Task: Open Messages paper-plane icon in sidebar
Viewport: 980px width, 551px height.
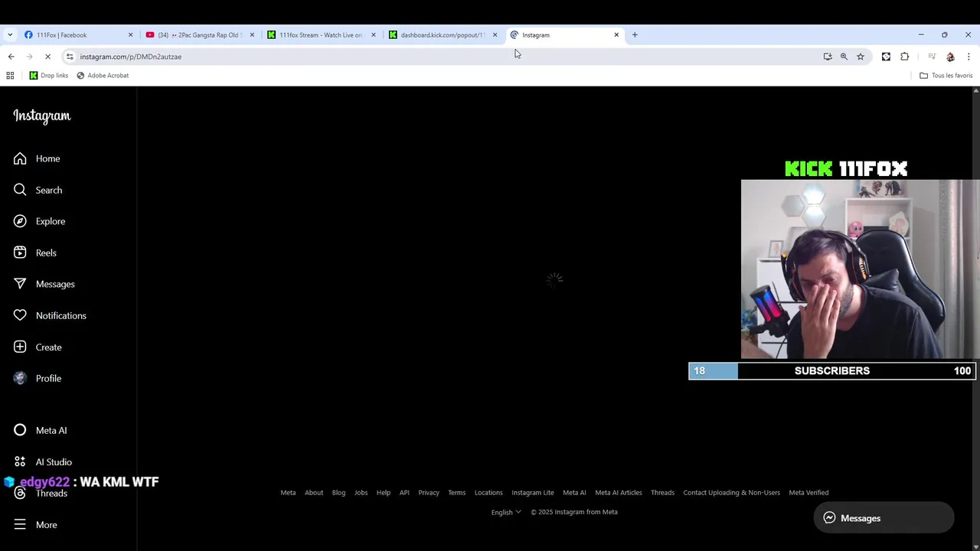Action: [x=20, y=284]
